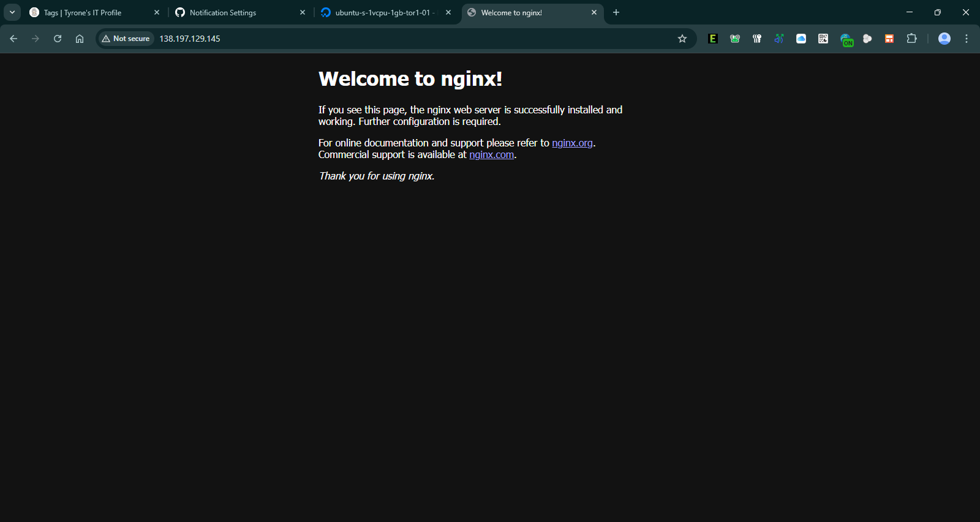The height and width of the screenshot is (522, 980).
Task: Expand the tab search dropdown
Action: click(12, 12)
